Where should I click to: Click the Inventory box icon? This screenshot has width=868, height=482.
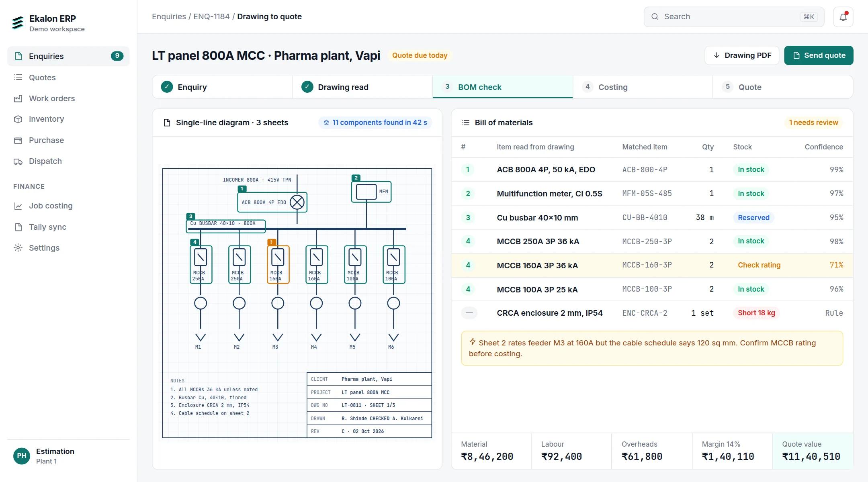[18, 119]
